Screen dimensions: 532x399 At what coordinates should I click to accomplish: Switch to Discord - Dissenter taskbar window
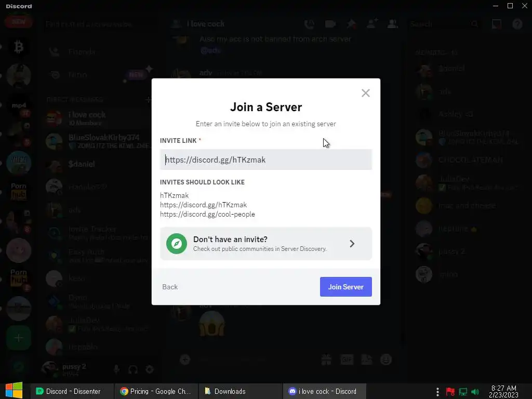72,391
